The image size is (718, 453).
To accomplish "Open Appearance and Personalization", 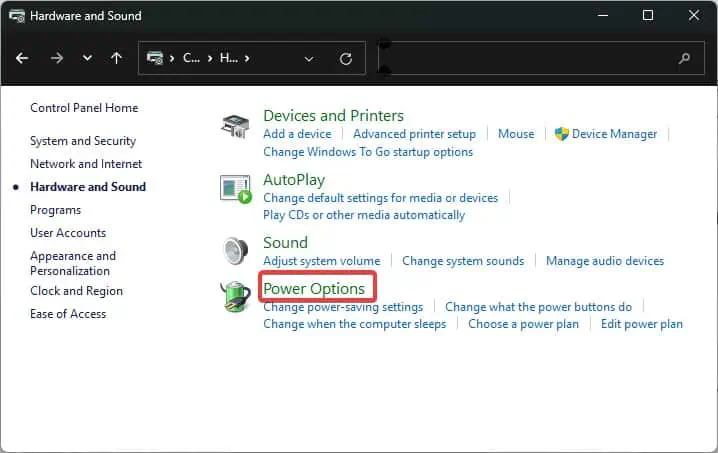I will pyautogui.click(x=73, y=263).
